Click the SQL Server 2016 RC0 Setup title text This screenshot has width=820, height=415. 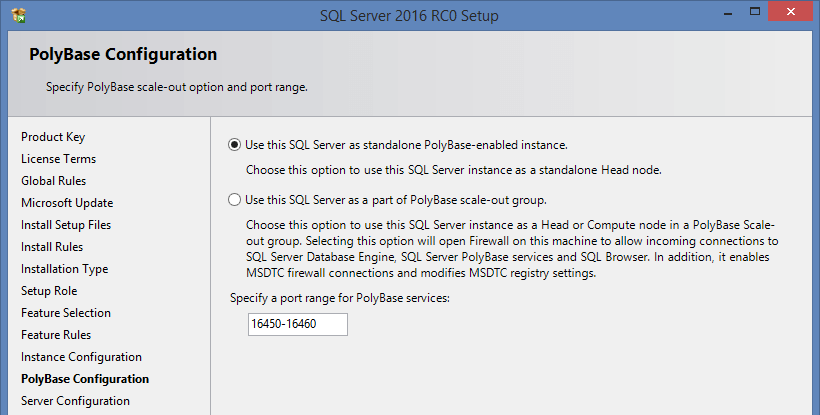coord(409,16)
